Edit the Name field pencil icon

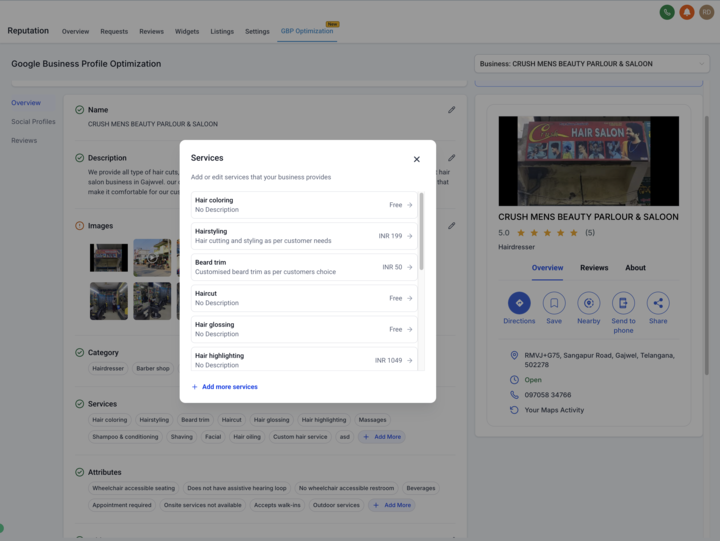pyautogui.click(x=452, y=110)
